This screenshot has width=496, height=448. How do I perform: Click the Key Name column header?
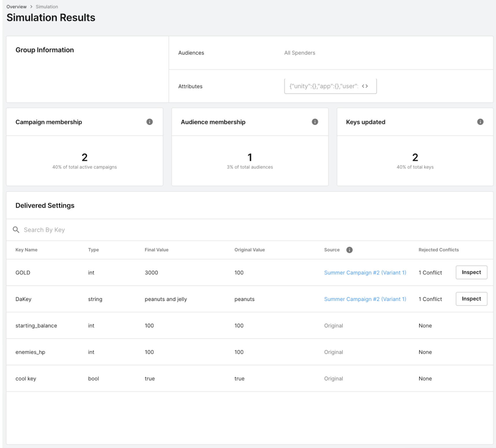point(26,250)
